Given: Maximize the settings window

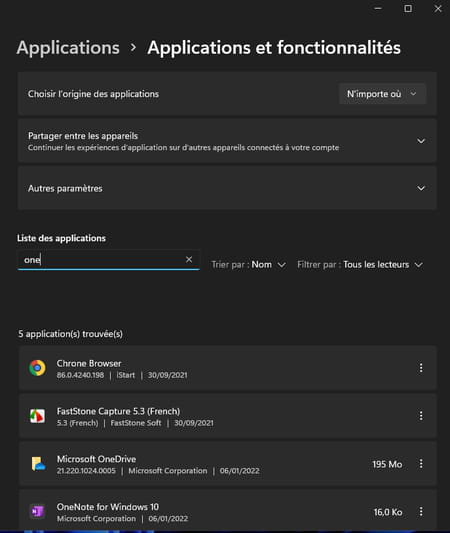Looking at the screenshot, I should coord(408,8).
